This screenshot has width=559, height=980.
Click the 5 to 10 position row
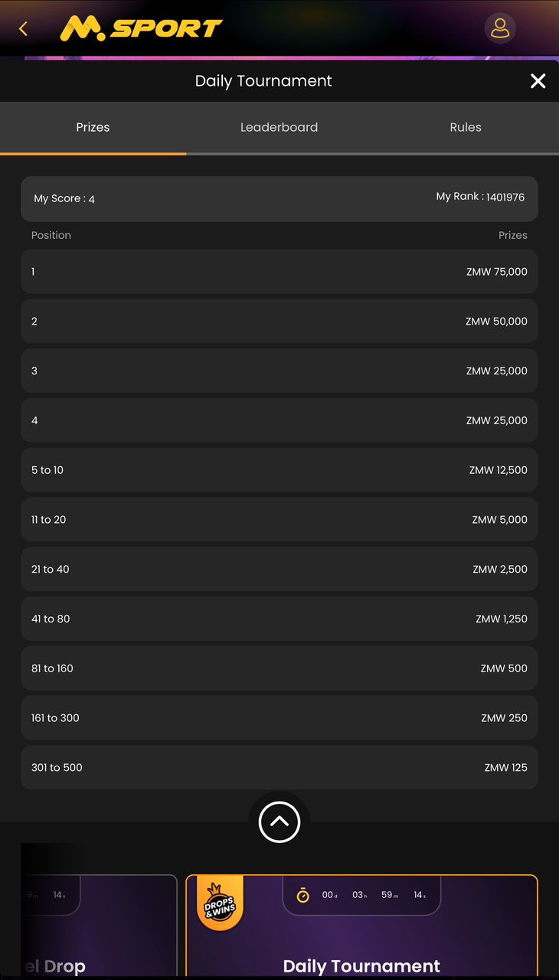(x=279, y=470)
